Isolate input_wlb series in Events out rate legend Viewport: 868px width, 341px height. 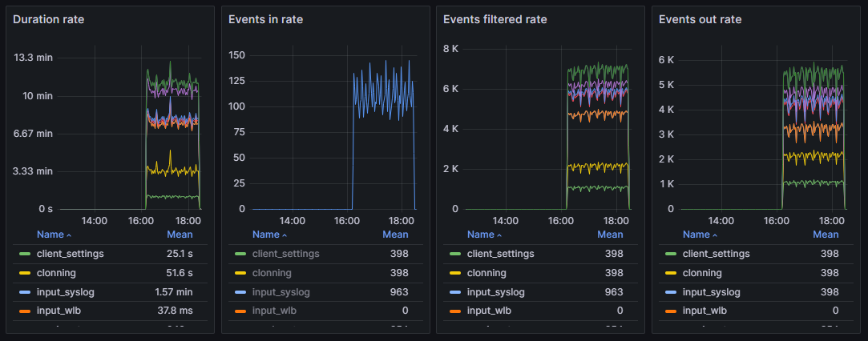[x=704, y=311]
